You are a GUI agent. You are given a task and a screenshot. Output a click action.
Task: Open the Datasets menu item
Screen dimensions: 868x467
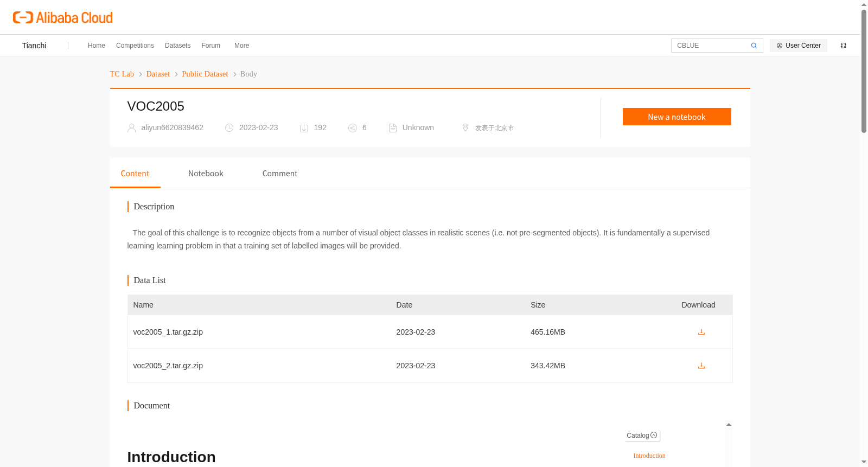pos(178,46)
